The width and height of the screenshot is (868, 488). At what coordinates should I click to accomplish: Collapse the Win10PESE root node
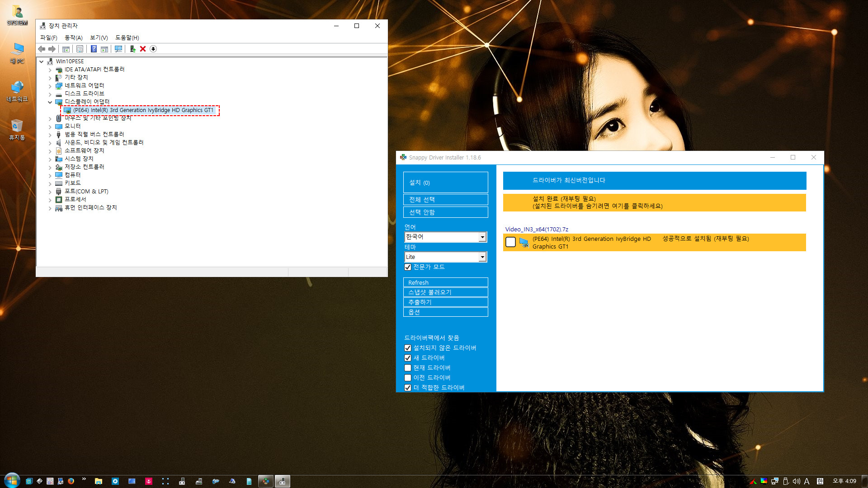pos(42,61)
